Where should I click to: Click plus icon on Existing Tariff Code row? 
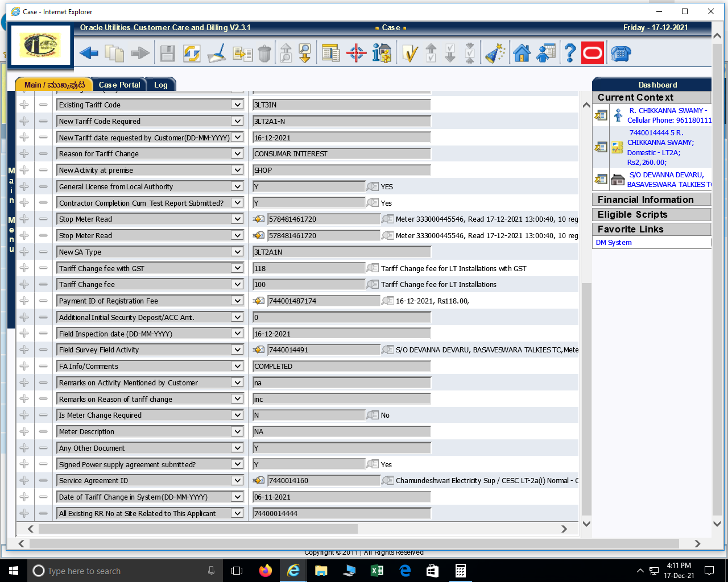24,105
